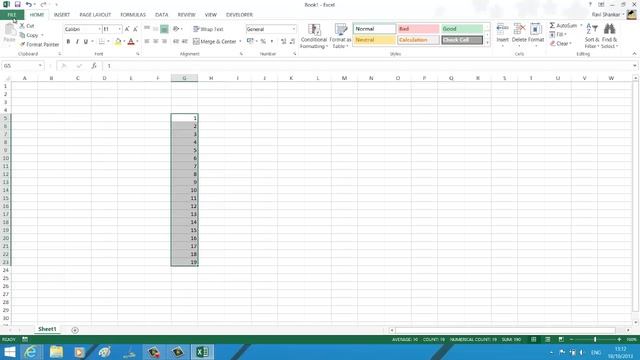Apply the Bad cell style
The height and width of the screenshot is (360, 640).
tap(418, 29)
